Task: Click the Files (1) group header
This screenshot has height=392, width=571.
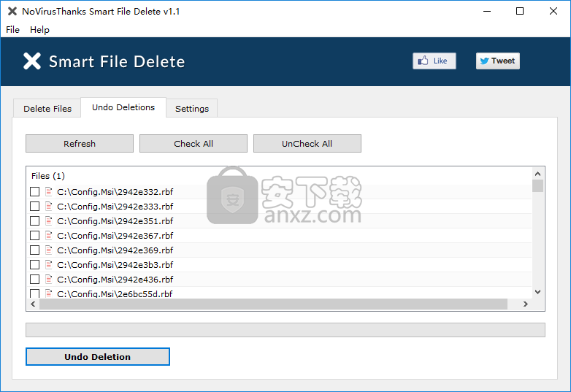Action: pos(48,176)
